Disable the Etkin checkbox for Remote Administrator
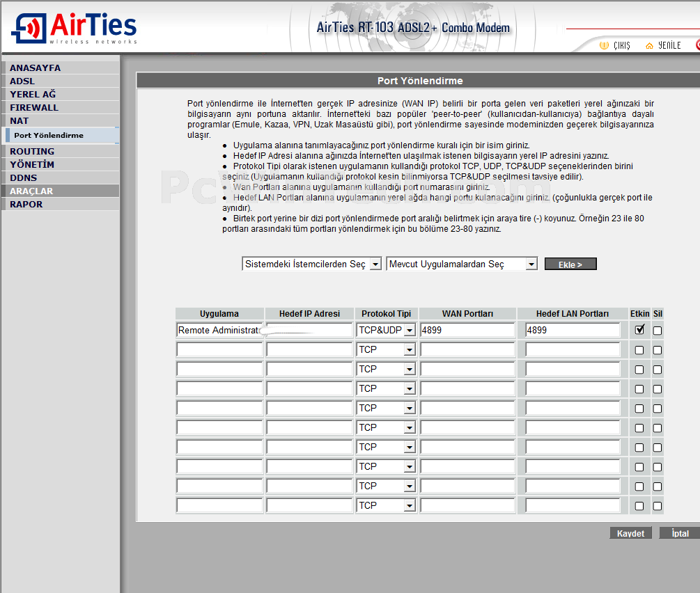The height and width of the screenshot is (593, 700). point(639,330)
